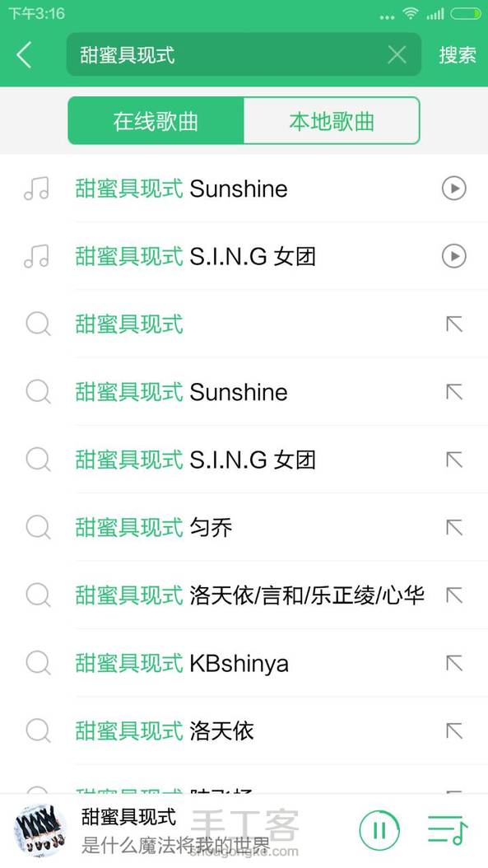Image resolution: width=488 pixels, height=868 pixels.
Task: Clear the search field with X icon
Action: pyautogui.click(x=397, y=55)
